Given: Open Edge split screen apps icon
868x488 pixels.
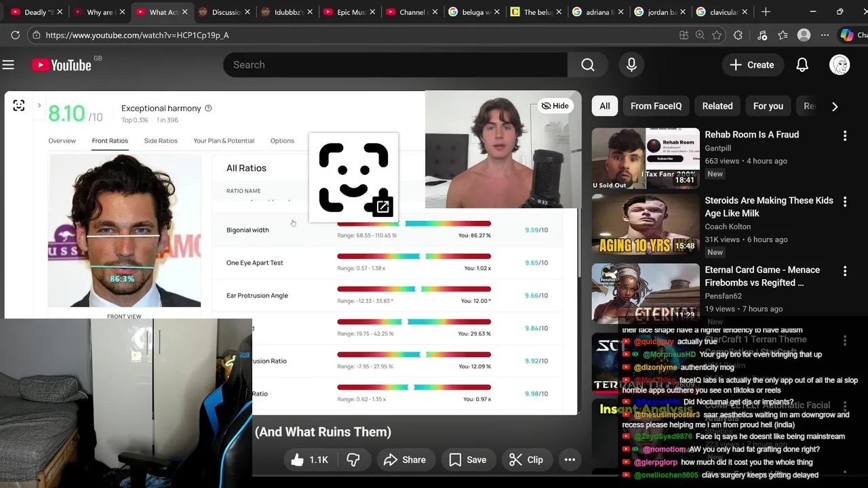Looking at the screenshot, I should click(x=684, y=35).
